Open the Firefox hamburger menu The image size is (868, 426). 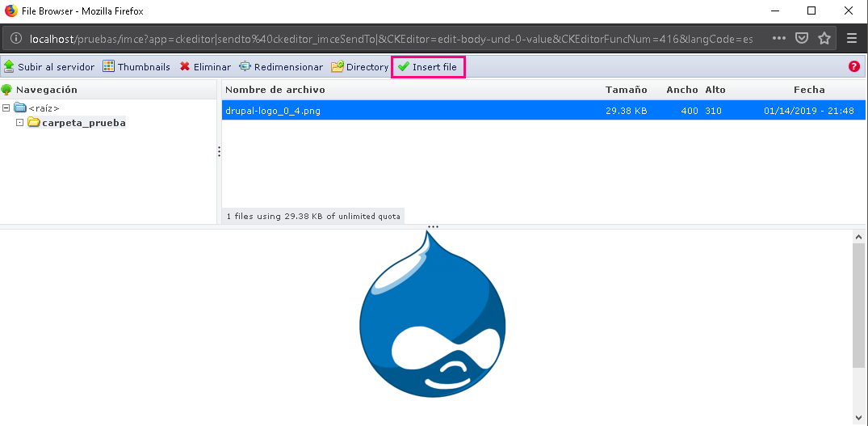[x=852, y=38]
